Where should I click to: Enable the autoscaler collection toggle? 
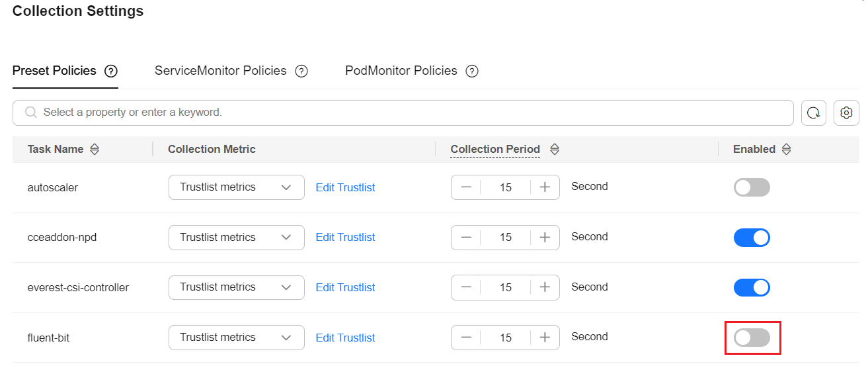click(x=752, y=187)
